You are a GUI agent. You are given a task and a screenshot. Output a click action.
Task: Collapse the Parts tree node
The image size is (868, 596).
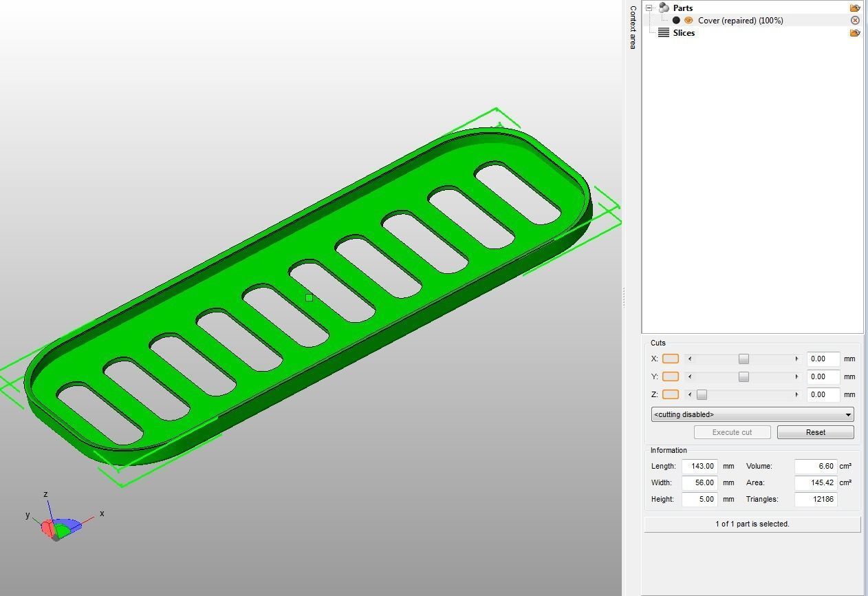coord(649,8)
